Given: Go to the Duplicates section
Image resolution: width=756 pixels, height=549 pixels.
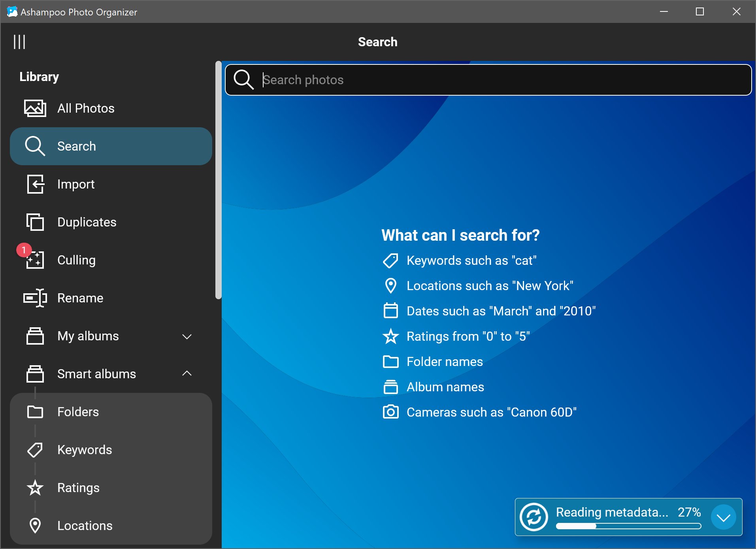Looking at the screenshot, I should tap(111, 222).
